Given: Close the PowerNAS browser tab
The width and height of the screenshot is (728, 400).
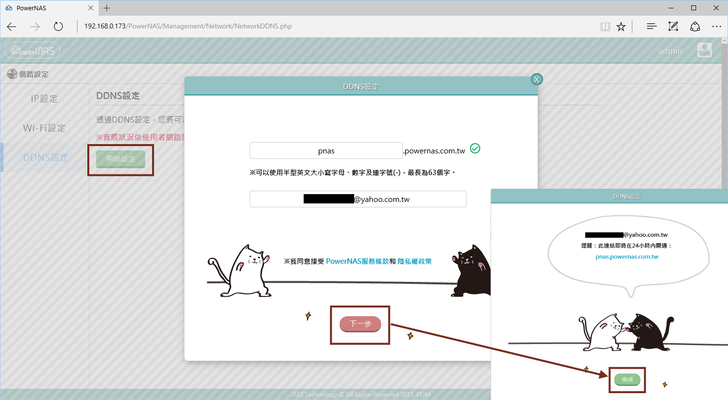Looking at the screenshot, I should click(x=91, y=8).
